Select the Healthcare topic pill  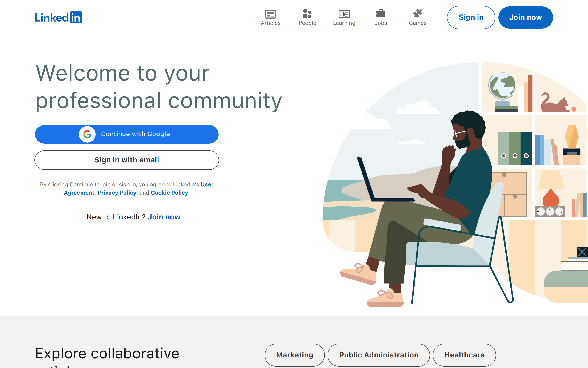coord(464,355)
